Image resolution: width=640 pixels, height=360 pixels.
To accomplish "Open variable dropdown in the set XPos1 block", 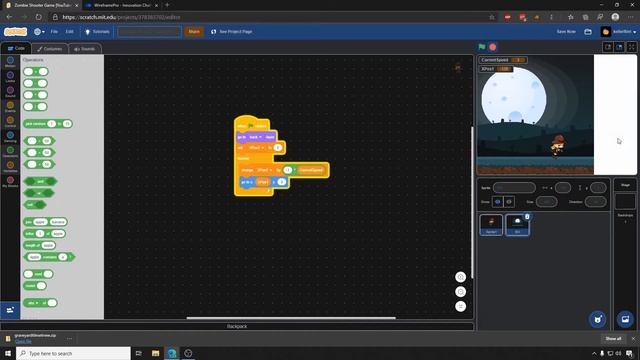I will pyautogui.click(x=256, y=148).
